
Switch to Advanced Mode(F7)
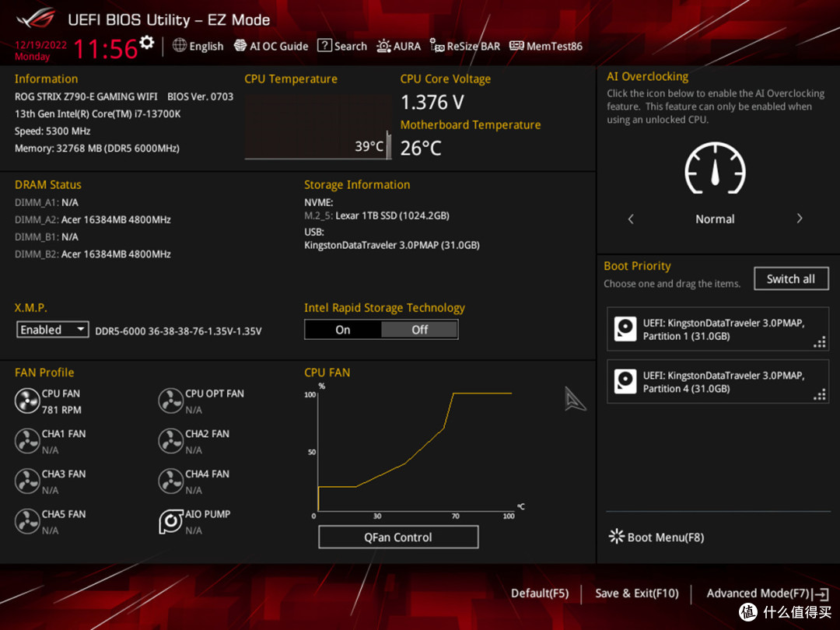coord(758,593)
